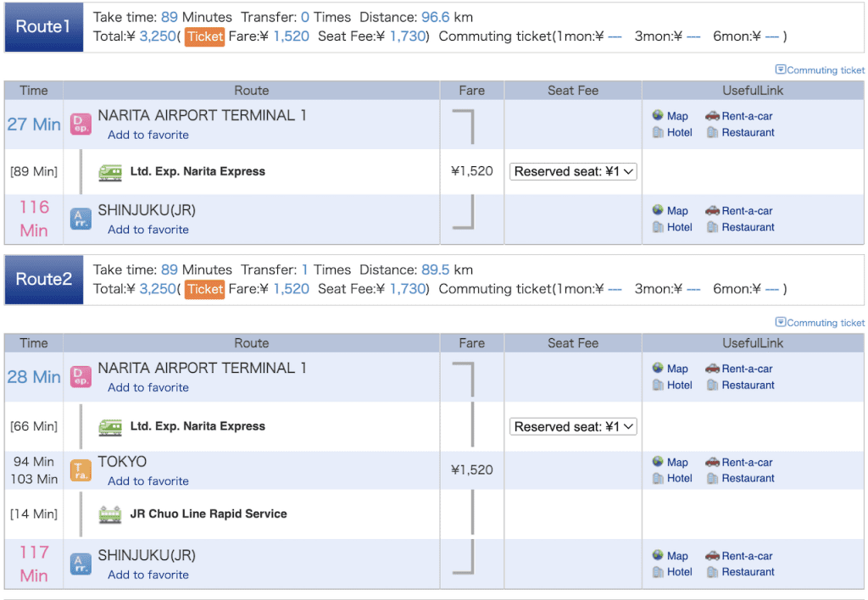The height and width of the screenshot is (600, 868).
Task: Open Map link for Route1 Shinjuku
Action: click(676, 211)
